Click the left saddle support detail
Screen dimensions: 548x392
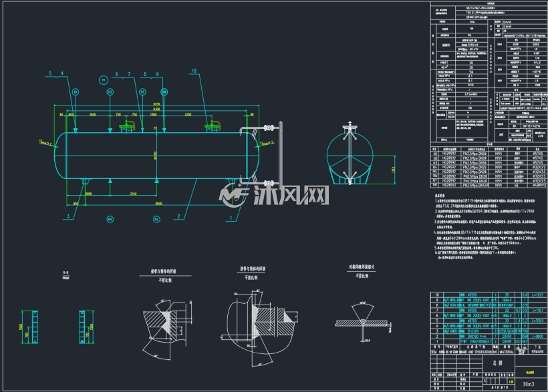point(35,327)
